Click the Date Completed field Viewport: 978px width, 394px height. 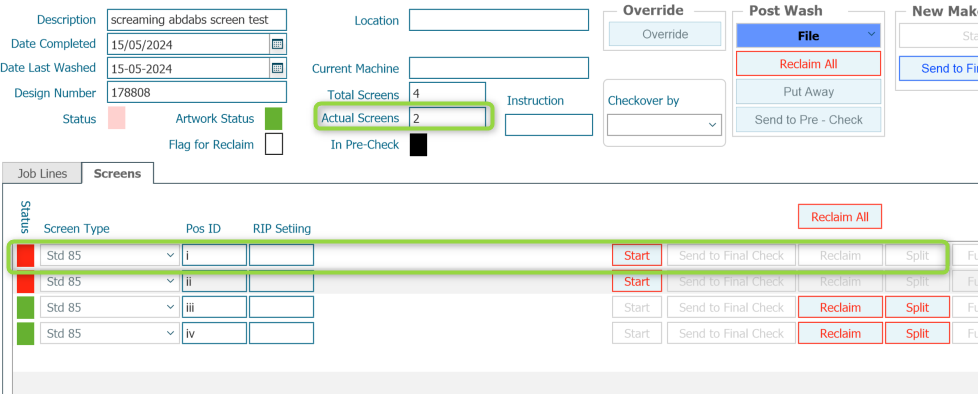tap(188, 44)
